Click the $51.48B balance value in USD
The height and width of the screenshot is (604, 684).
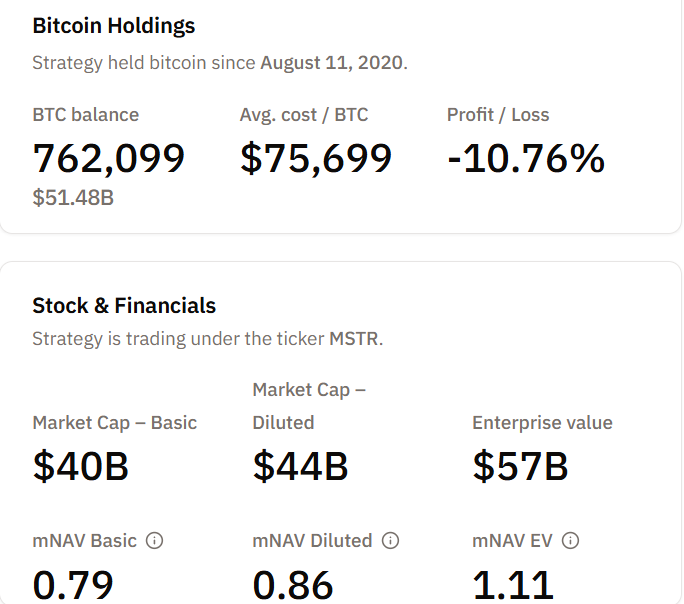[73, 197]
